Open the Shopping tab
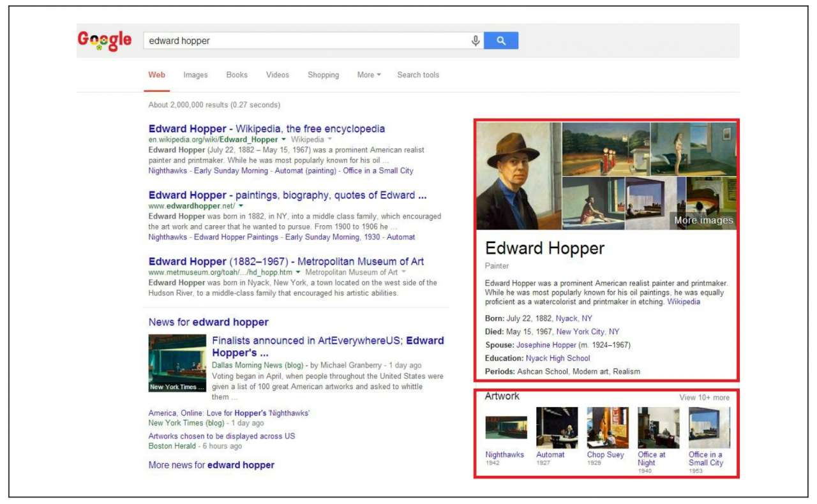The image size is (817, 504). 324,75
